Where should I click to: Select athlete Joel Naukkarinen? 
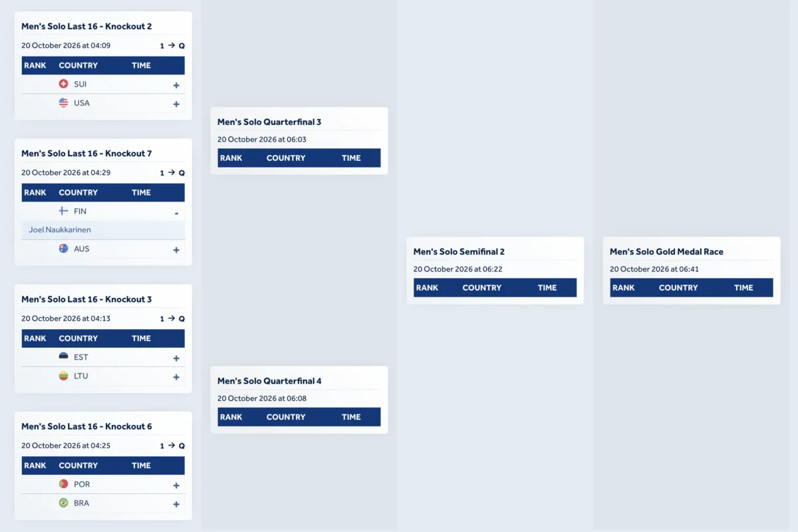click(60, 229)
